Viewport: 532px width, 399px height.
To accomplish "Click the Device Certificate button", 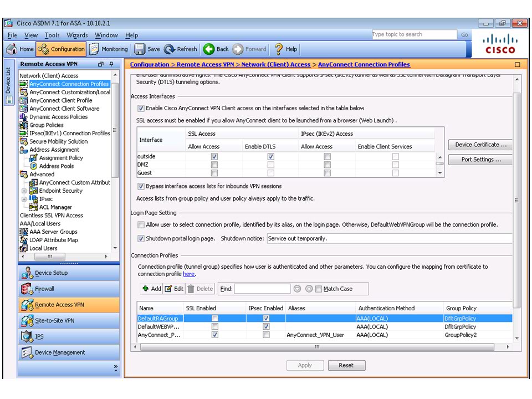I will (x=480, y=145).
